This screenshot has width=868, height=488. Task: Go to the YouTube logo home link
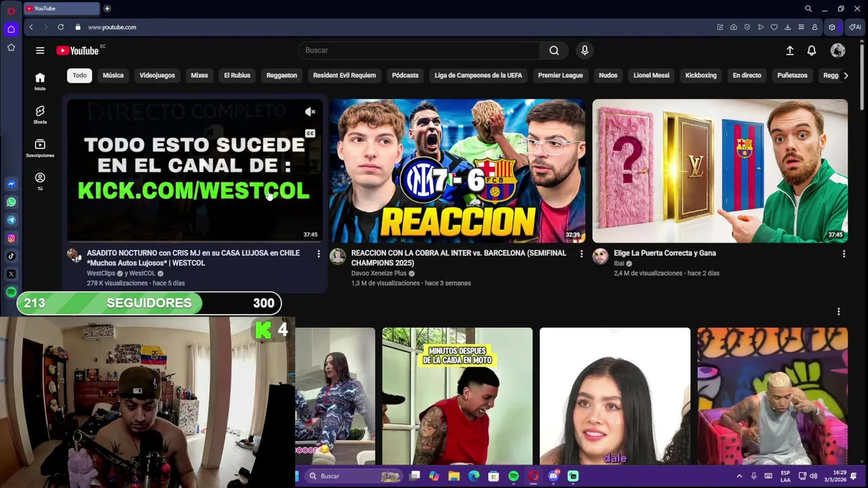point(77,50)
